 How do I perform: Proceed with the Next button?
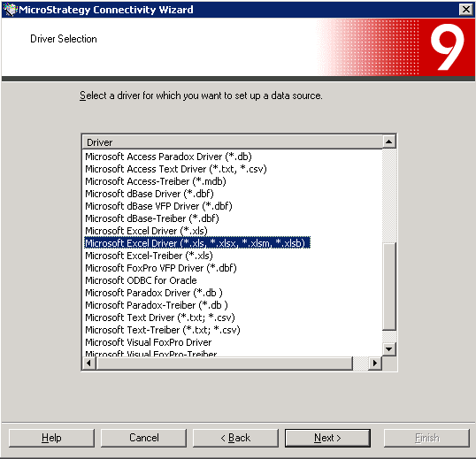point(327,438)
